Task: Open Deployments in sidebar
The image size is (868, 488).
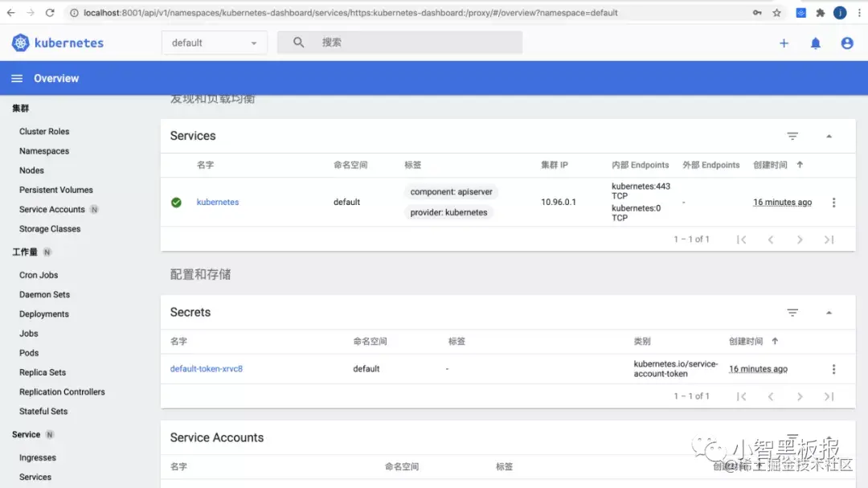Action: tap(44, 314)
